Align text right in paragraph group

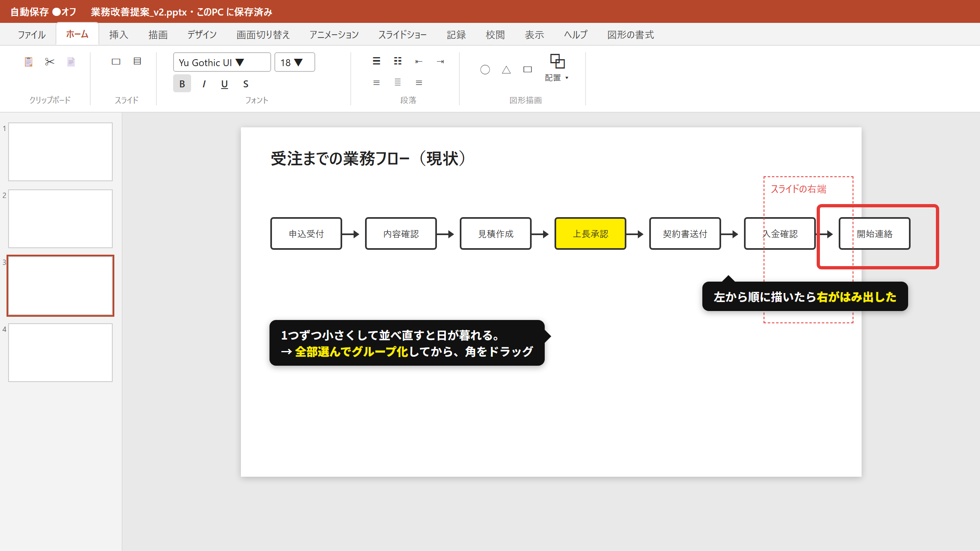point(419,83)
